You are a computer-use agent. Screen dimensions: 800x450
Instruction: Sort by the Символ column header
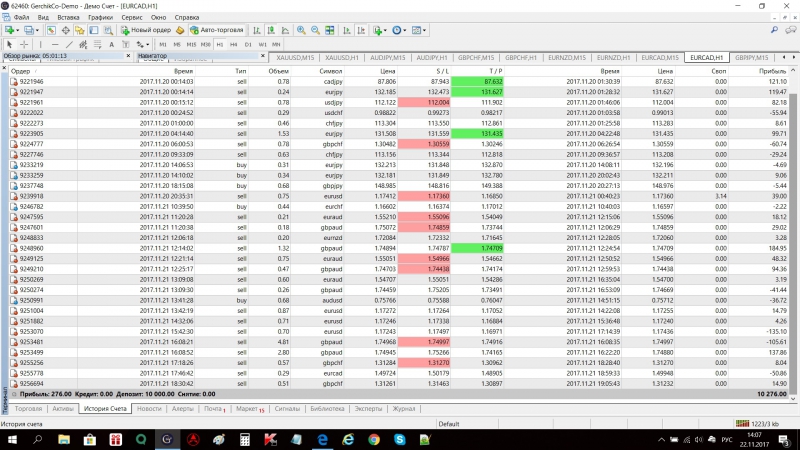coord(331,71)
